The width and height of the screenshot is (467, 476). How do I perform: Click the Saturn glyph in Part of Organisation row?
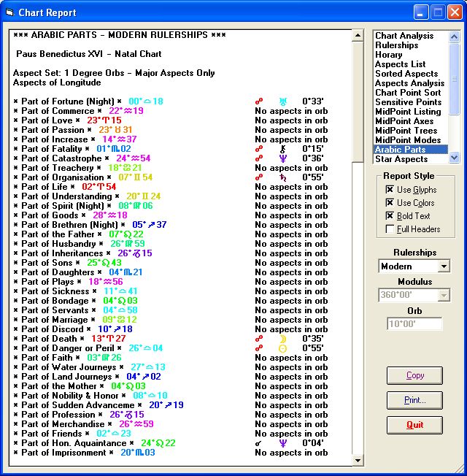(282, 177)
